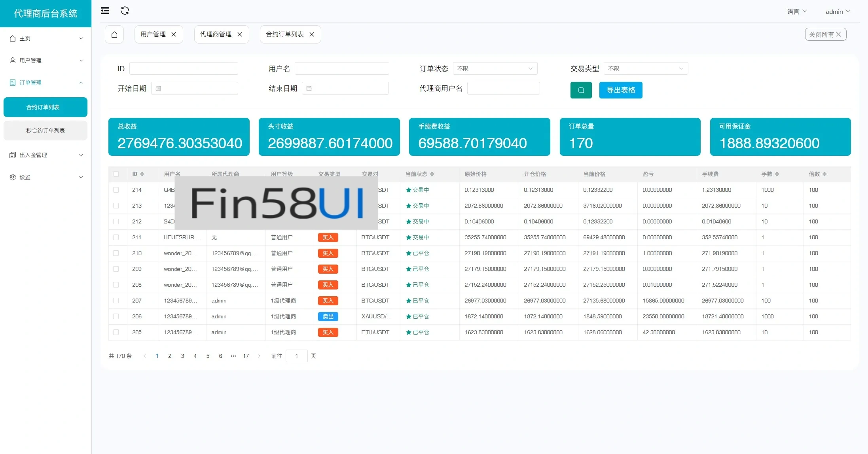The width and height of the screenshot is (868, 454).
Task: Click the 开始日期 date input field
Action: 195,88
